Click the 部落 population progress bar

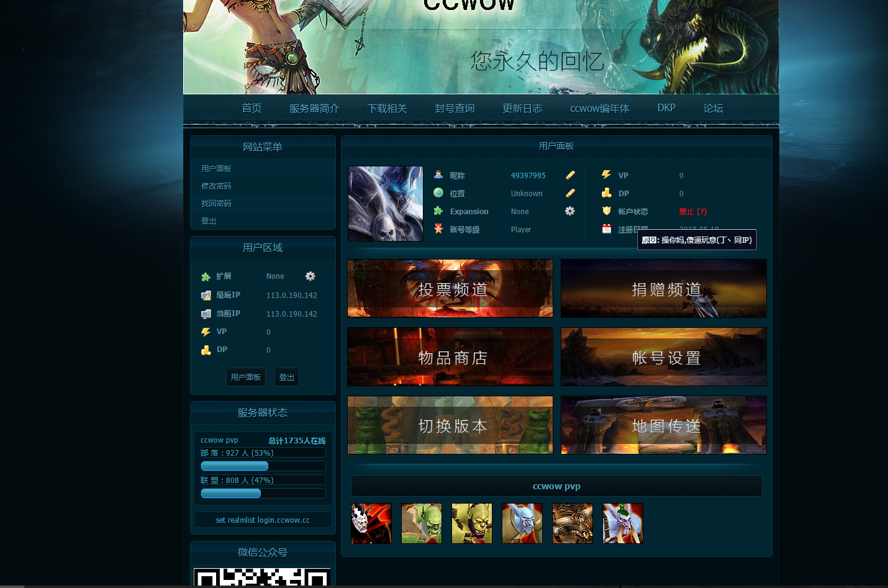point(263,466)
